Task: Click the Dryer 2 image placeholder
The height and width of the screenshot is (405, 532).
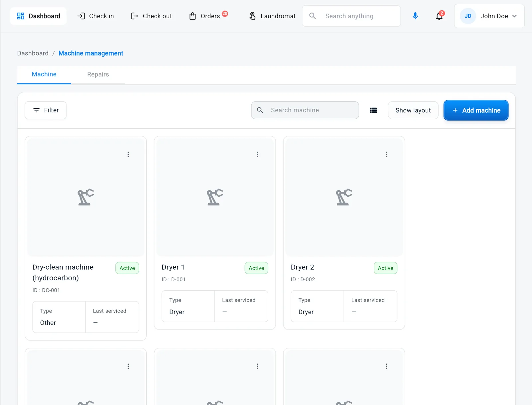Action: 344,197
